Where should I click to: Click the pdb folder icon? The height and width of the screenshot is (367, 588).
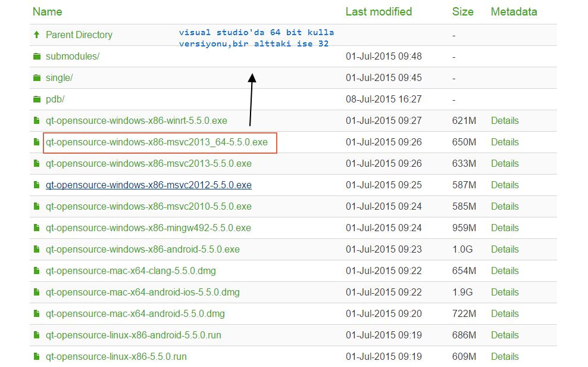[37, 99]
